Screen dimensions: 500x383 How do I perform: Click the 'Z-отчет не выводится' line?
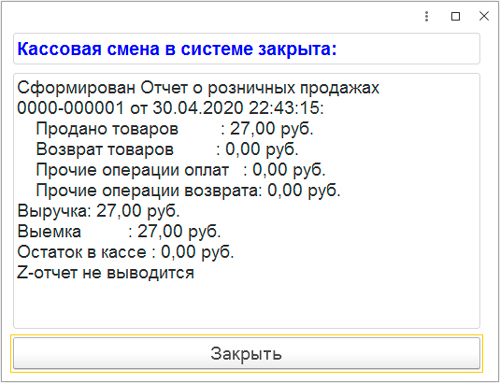click(106, 273)
